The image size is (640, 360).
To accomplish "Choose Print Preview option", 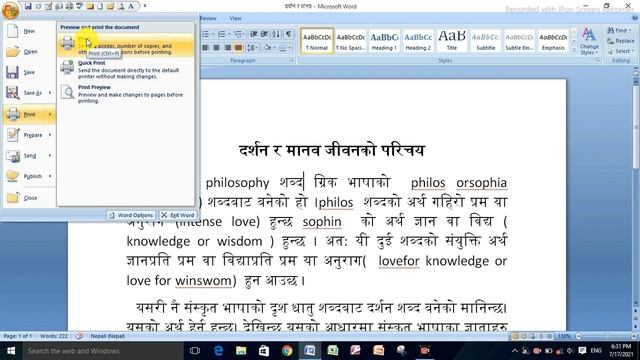I will (x=126, y=94).
